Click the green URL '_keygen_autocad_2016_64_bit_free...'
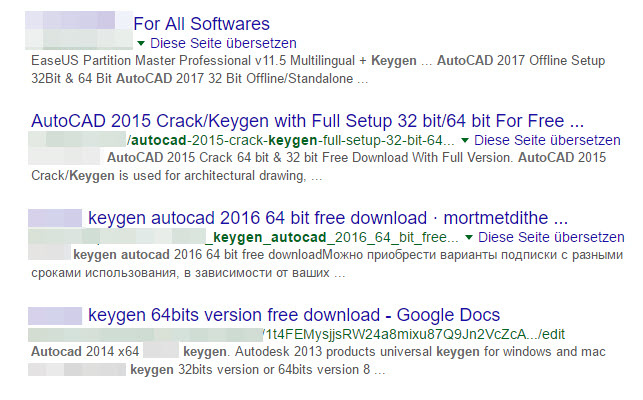 click(x=332, y=238)
